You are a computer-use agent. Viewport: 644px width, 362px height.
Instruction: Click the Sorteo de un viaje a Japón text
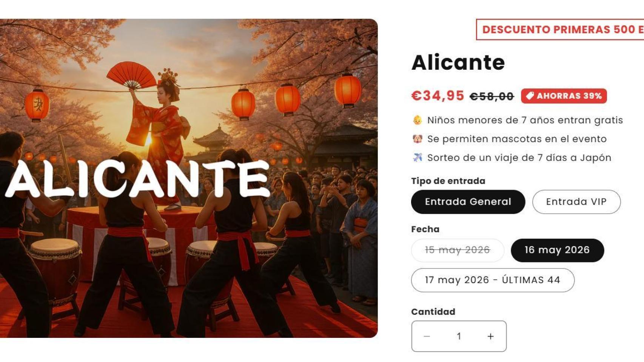click(x=519, y=158)
